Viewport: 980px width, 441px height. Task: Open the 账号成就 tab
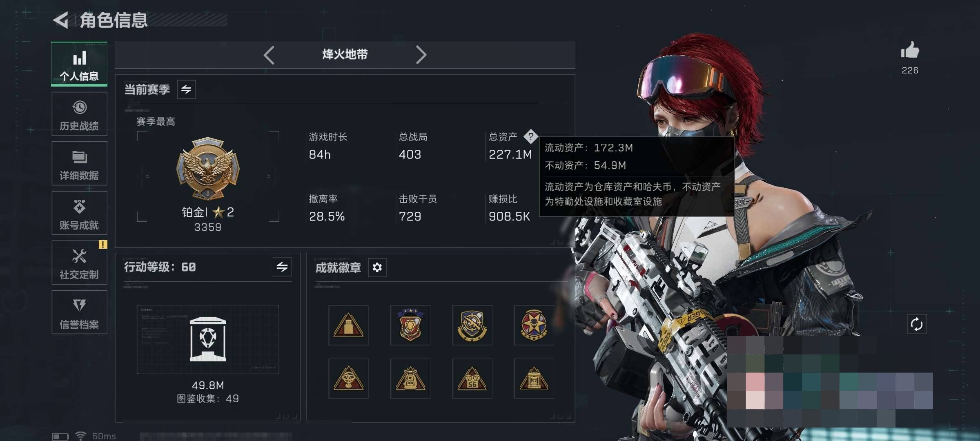tap(79, 213)
